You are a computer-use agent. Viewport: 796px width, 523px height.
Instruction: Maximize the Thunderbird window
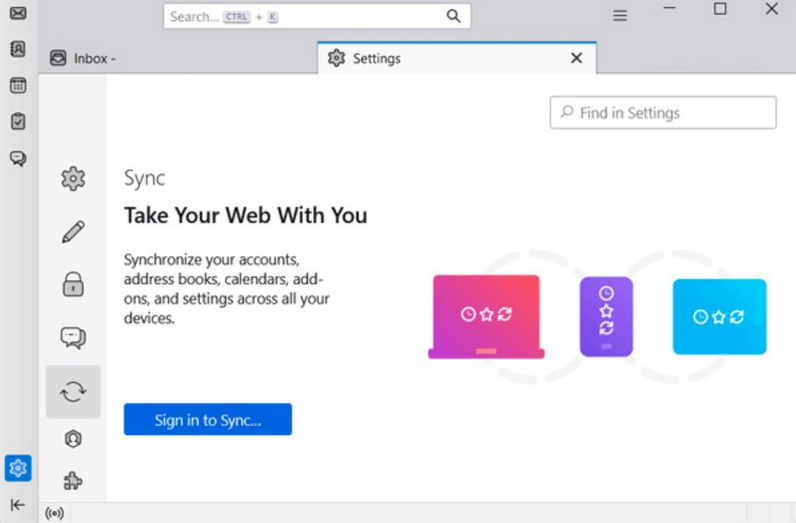pos(720,9)
